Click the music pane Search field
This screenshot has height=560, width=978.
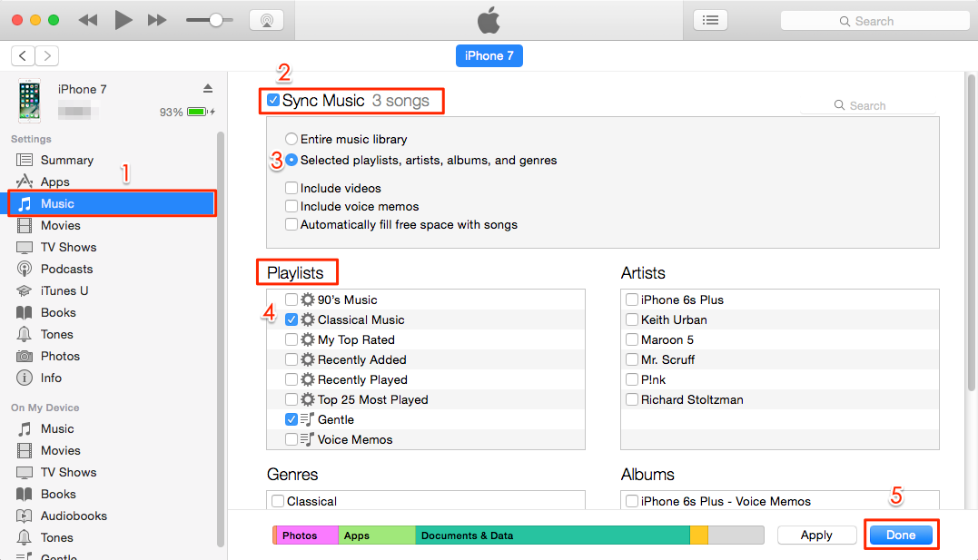click(x=868, y=105)
